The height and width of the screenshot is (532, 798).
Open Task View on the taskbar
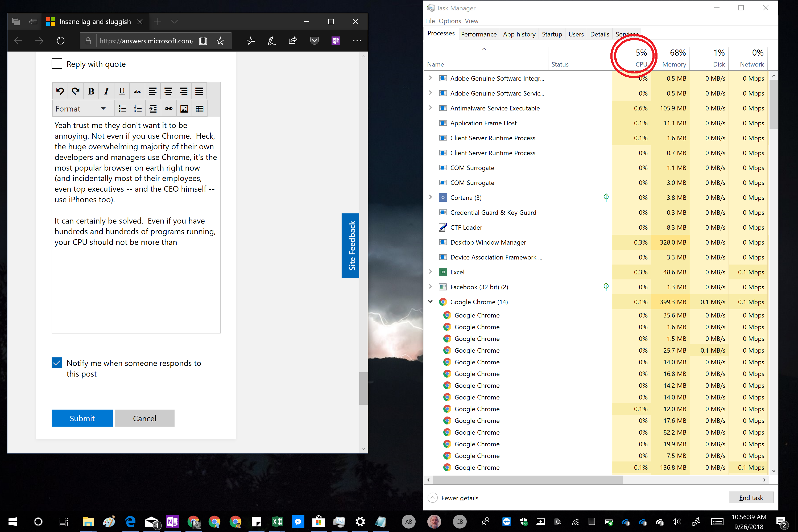[63, 521]
